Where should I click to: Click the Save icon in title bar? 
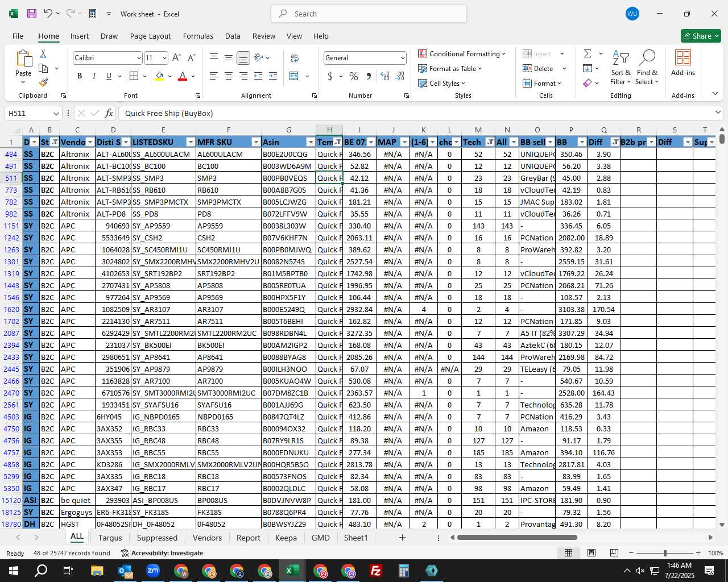point(32,14)
